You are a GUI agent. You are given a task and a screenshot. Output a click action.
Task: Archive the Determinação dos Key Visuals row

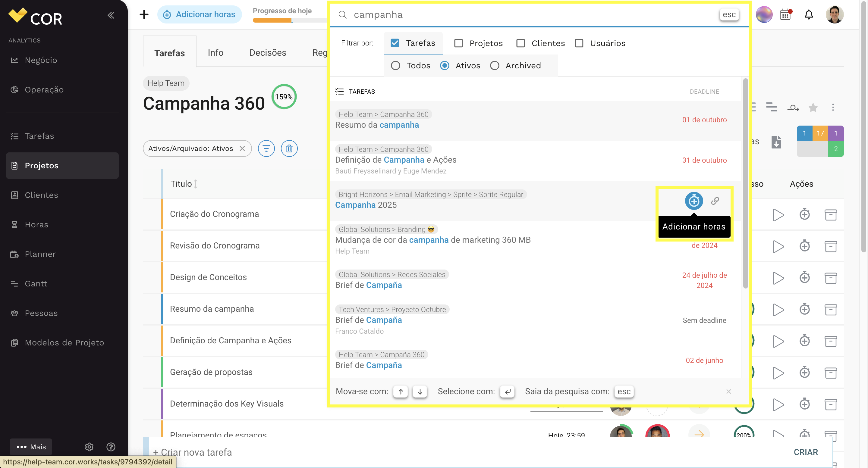831,404
